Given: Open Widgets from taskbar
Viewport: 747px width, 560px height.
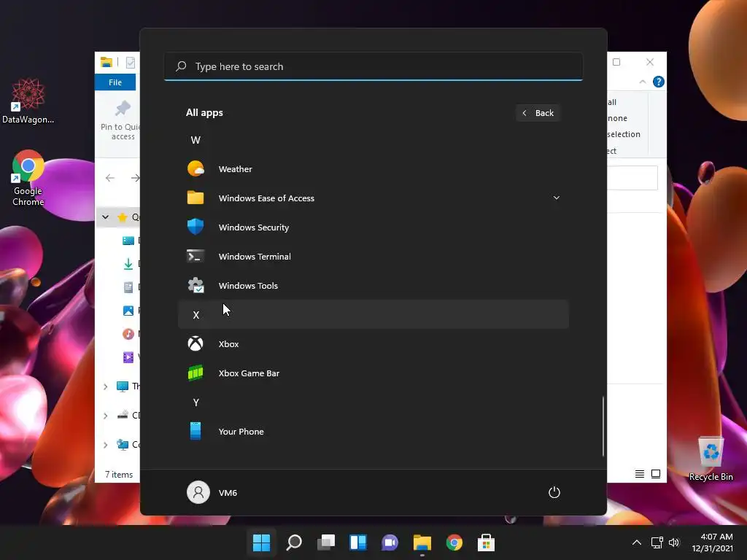Looking at the screenshot, I should (x=357, y=542).
